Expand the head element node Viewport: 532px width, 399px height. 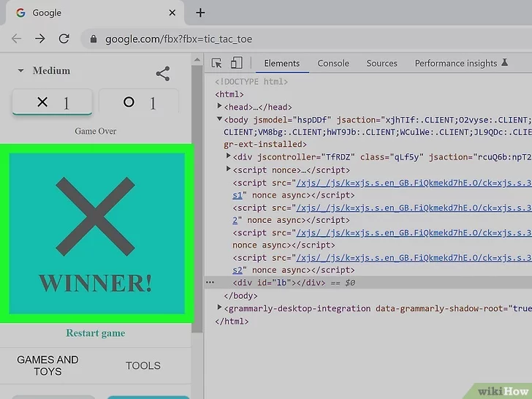219,106
